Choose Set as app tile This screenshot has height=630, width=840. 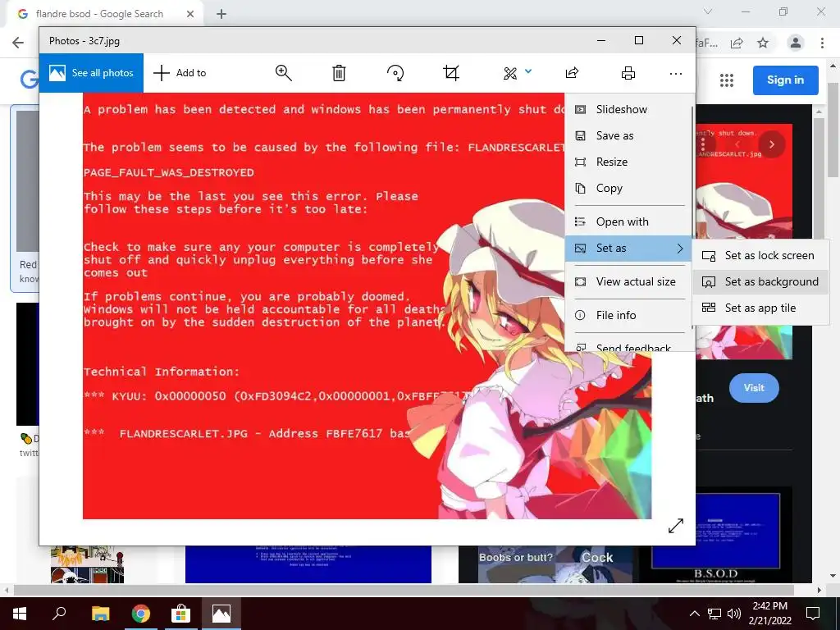coord(760,308)
